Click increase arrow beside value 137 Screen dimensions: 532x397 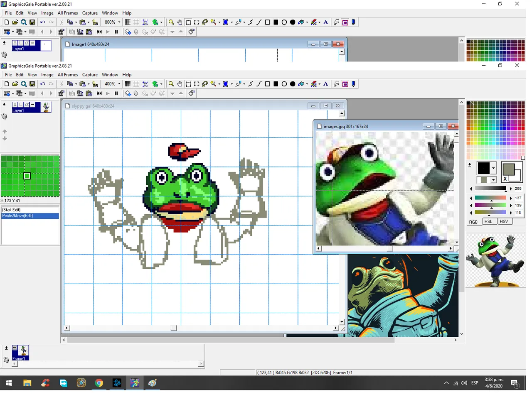[511, 198]
